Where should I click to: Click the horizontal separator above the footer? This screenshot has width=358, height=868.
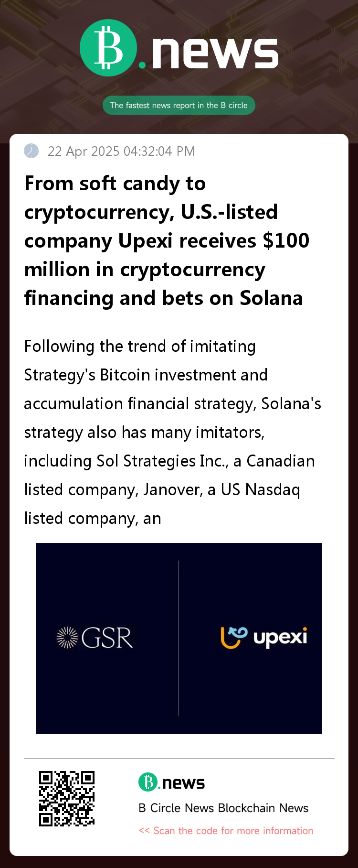click(x=179, y=758)
